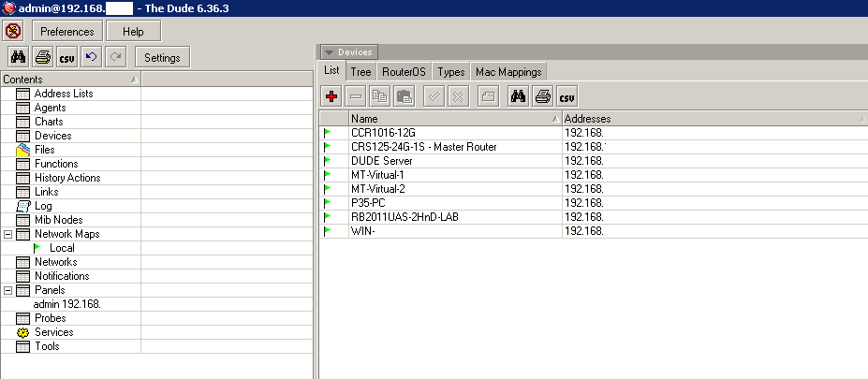The width and height of the screenshot is (868, 379).
Task: Click the copy icon in Devices toolbar
Action: pos(379,96)
